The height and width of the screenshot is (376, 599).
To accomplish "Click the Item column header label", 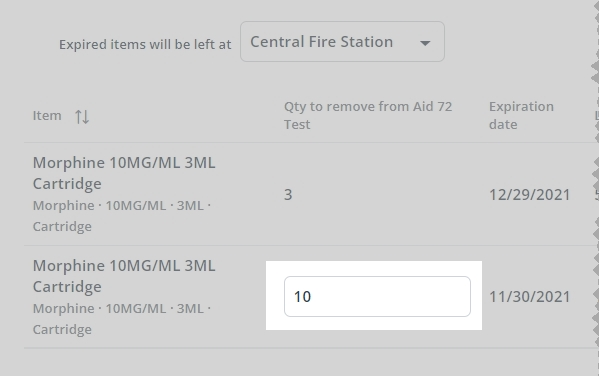I will pyautogui.click(x=47, y=115).
